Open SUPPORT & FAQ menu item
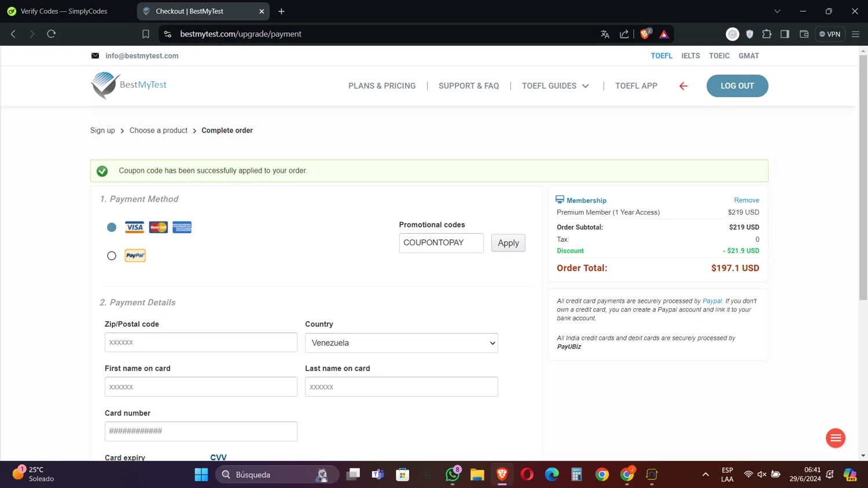Screen dimensions: 868x488 click(x=469, y=86)
